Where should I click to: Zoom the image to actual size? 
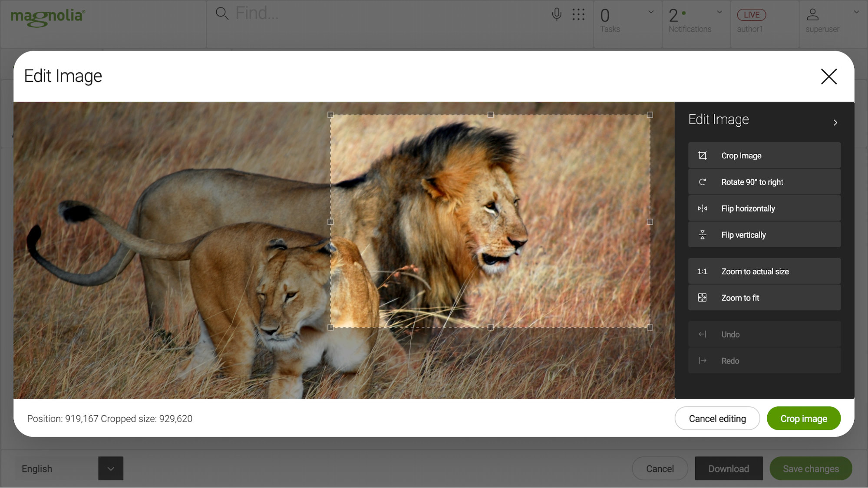click(x=763, y=271)
